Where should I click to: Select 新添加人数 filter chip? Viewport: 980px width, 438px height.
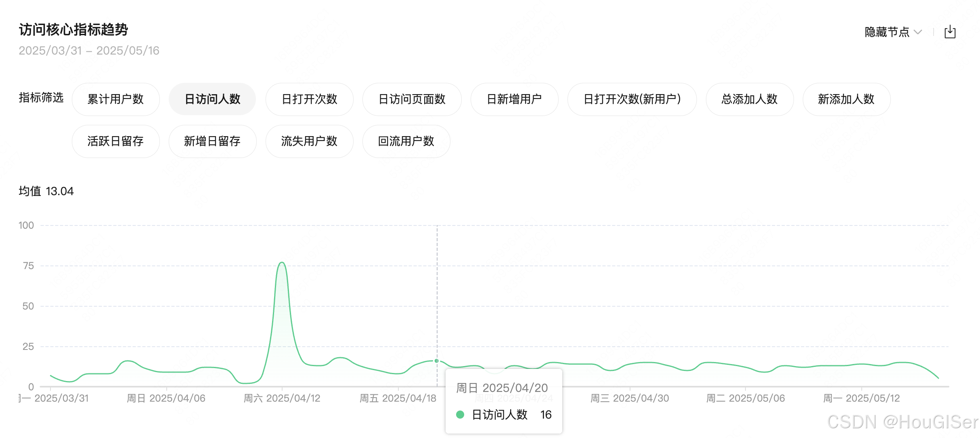coord(846,99)
